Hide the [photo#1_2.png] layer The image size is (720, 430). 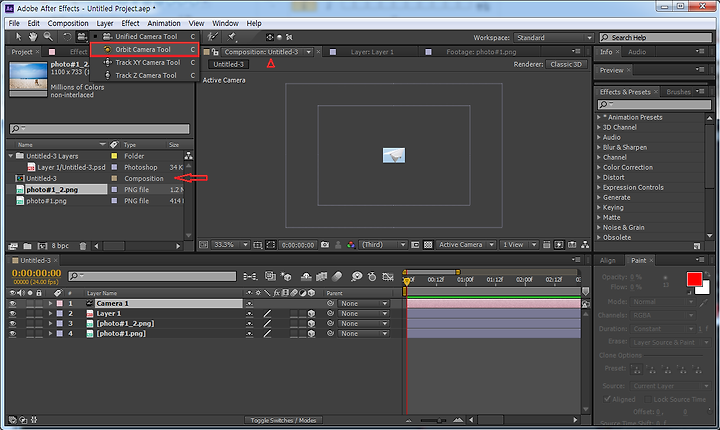pos(12,324)
